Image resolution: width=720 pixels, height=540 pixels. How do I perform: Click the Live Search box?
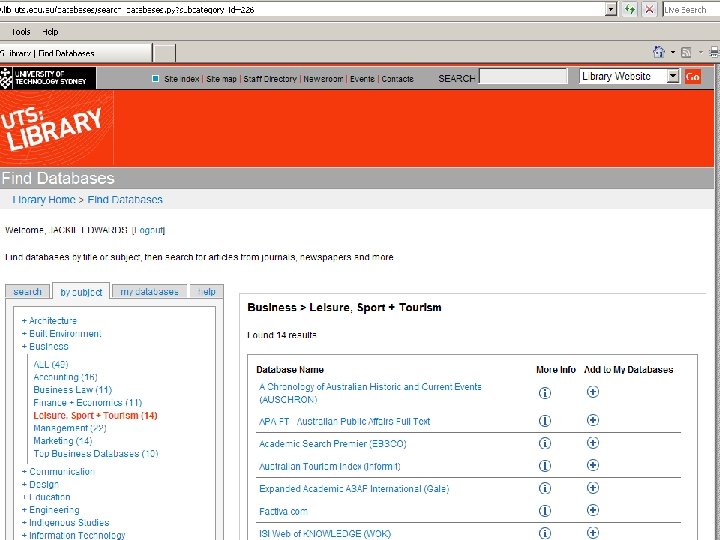click(x=691, y=10)
